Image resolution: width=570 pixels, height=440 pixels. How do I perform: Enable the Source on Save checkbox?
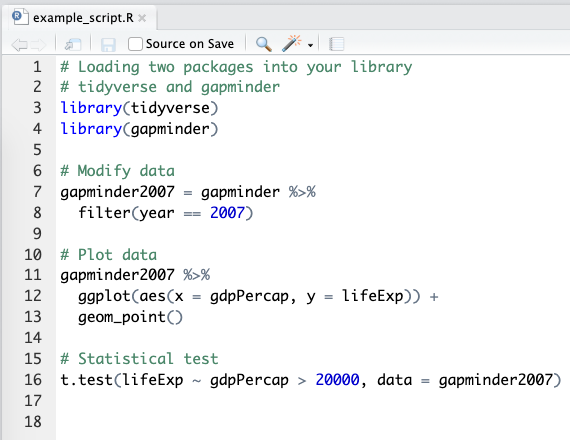tap(135, 44)
